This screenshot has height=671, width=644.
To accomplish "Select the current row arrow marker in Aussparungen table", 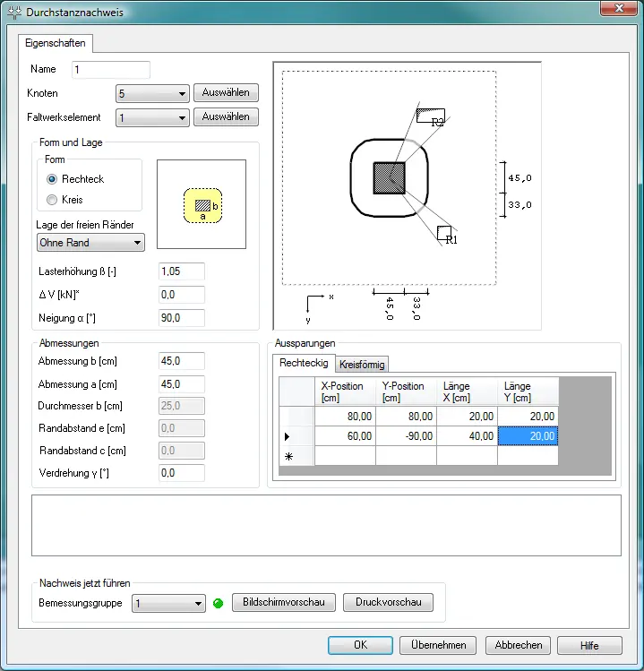I will [x=288, y=436].
